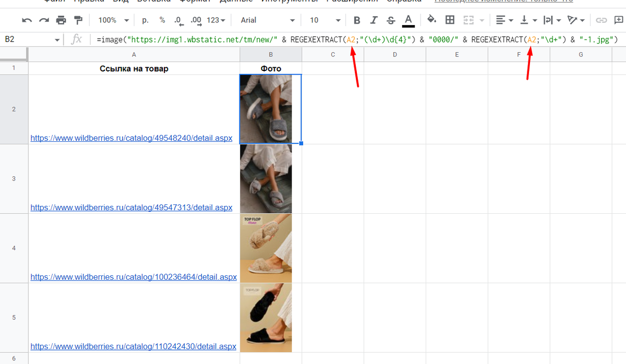Click the insert comment icon
The image size is (626, 364).
(x=619, y=20)
